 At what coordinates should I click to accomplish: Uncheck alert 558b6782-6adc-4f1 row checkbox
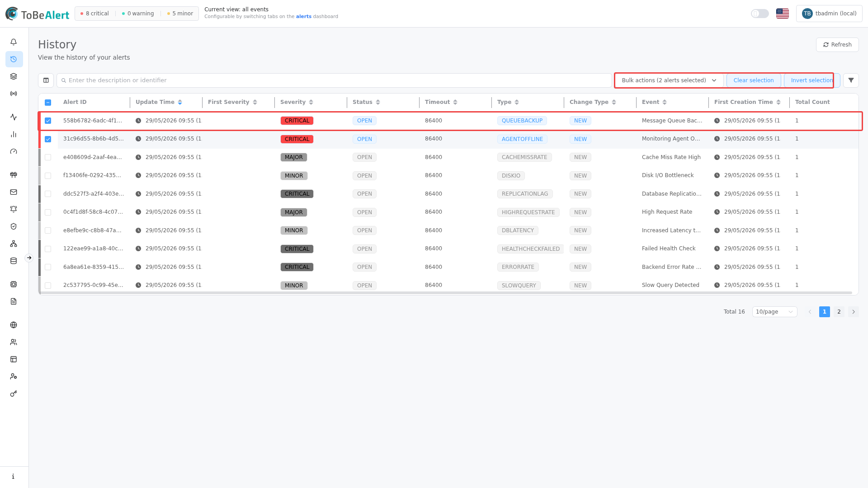pos(48,121)
